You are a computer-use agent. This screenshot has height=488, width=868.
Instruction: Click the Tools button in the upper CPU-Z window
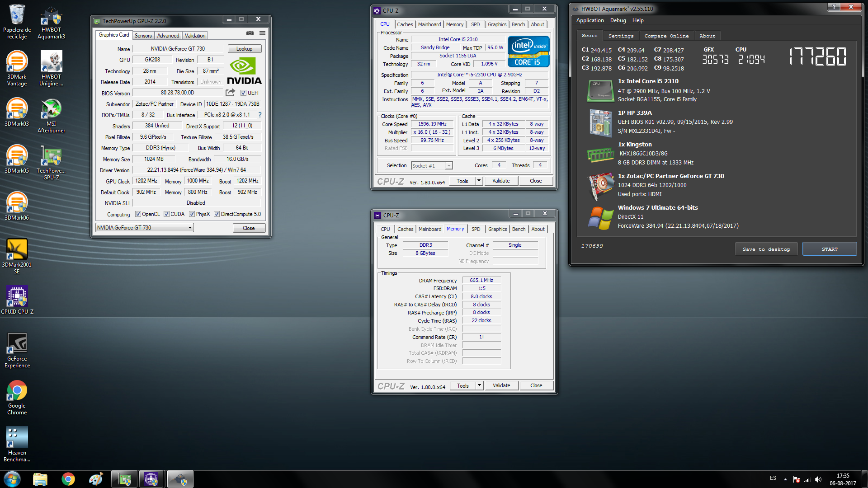coord(462,181)
